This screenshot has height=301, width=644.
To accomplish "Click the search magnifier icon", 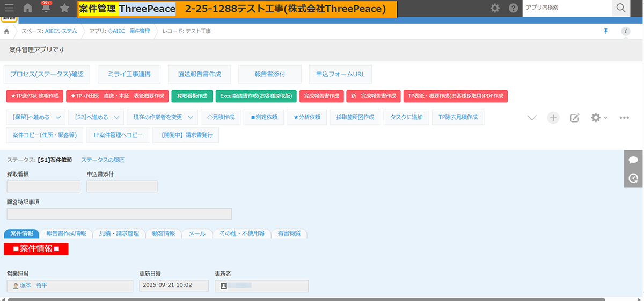I will coord(620,8).
